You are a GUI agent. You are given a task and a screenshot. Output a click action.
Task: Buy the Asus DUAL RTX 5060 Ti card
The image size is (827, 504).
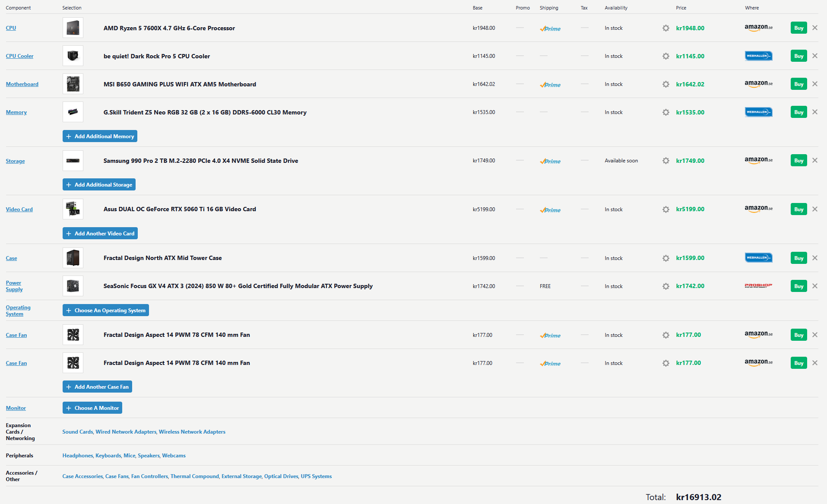pyautogui.click(x=799, y=209)
